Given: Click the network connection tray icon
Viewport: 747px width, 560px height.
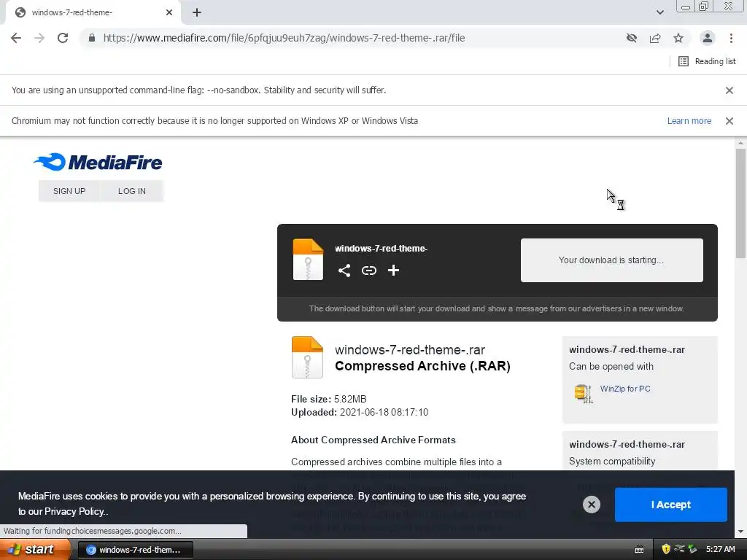Looking at the screenshot, I should click(x=679, y=549).
